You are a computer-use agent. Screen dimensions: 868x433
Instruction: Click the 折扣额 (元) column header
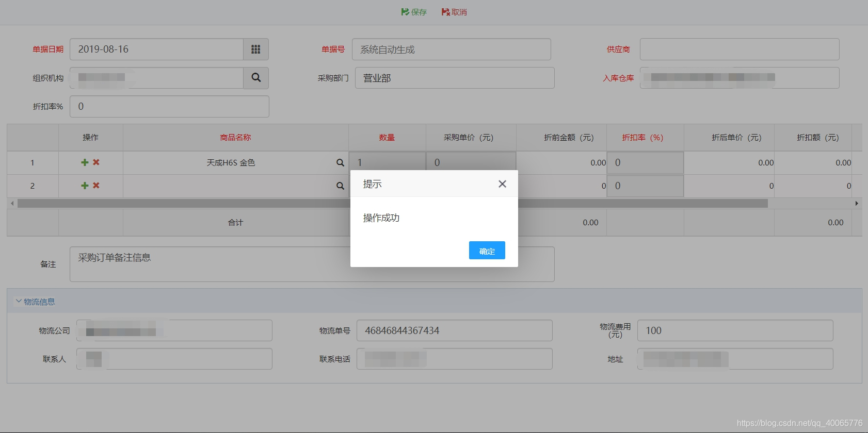[813, 138]
